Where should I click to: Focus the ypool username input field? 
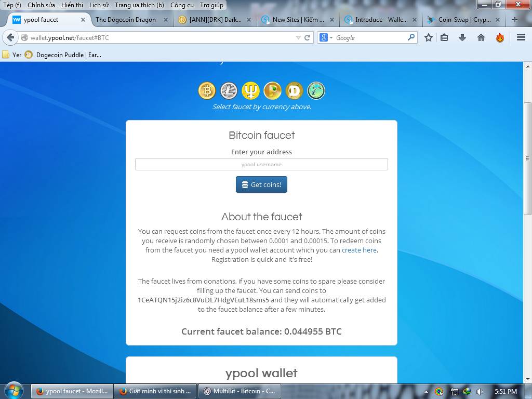261,164
